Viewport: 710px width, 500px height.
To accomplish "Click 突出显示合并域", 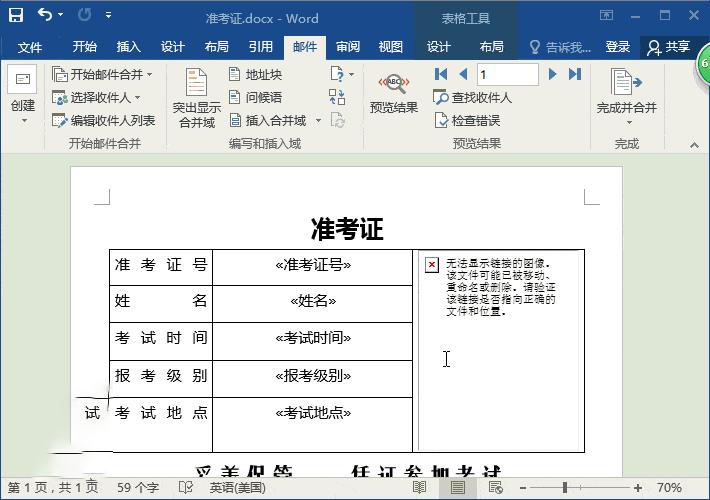I will pos(197,98).
